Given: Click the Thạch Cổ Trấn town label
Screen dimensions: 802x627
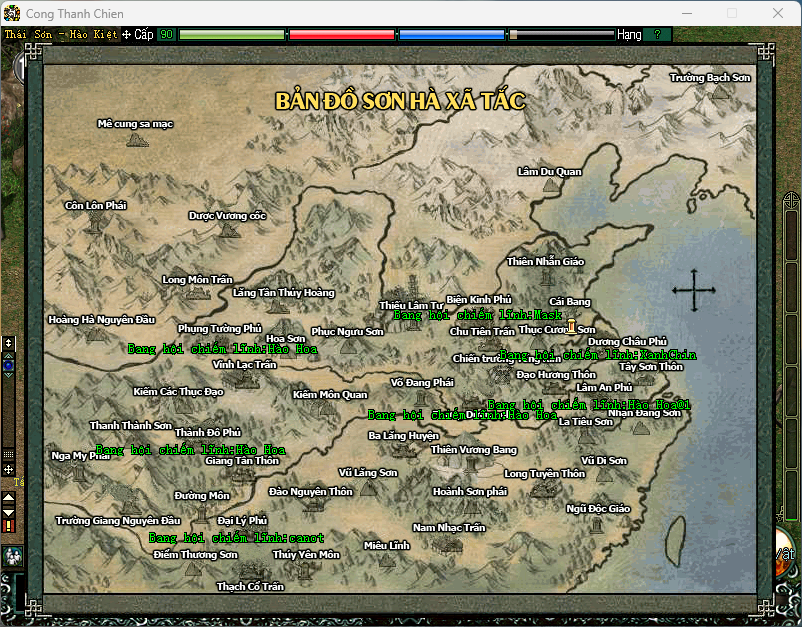Looking at the screenshot, I should (250, 586).
